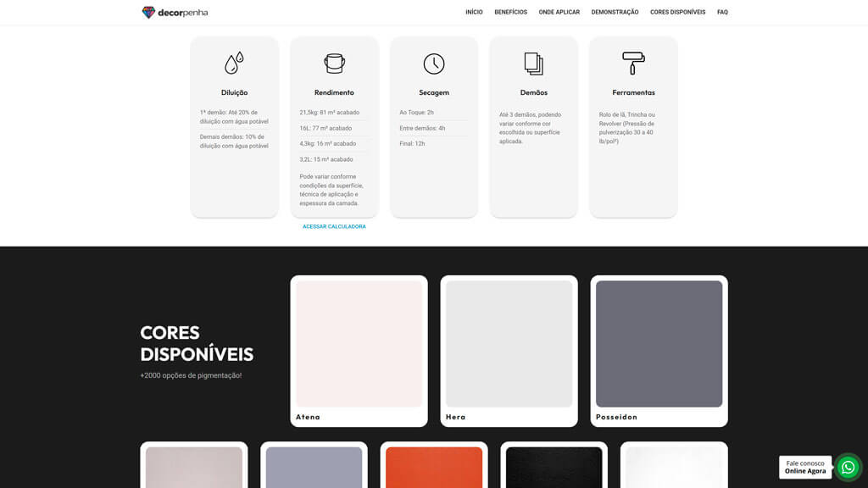This screenshot has height=488, width=868.
Task: Click the stacked layers Demãos icon
Action: (x=534, y=64)
